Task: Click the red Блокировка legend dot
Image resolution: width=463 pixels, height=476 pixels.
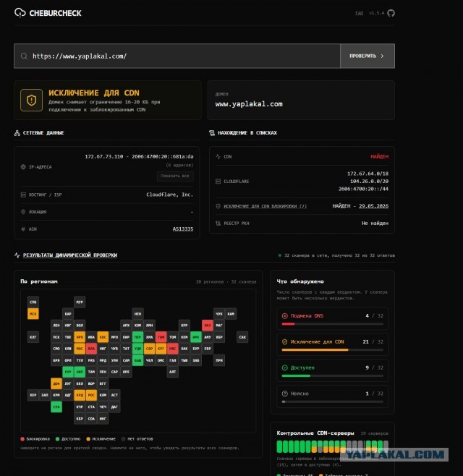Action: coord(22,438)
